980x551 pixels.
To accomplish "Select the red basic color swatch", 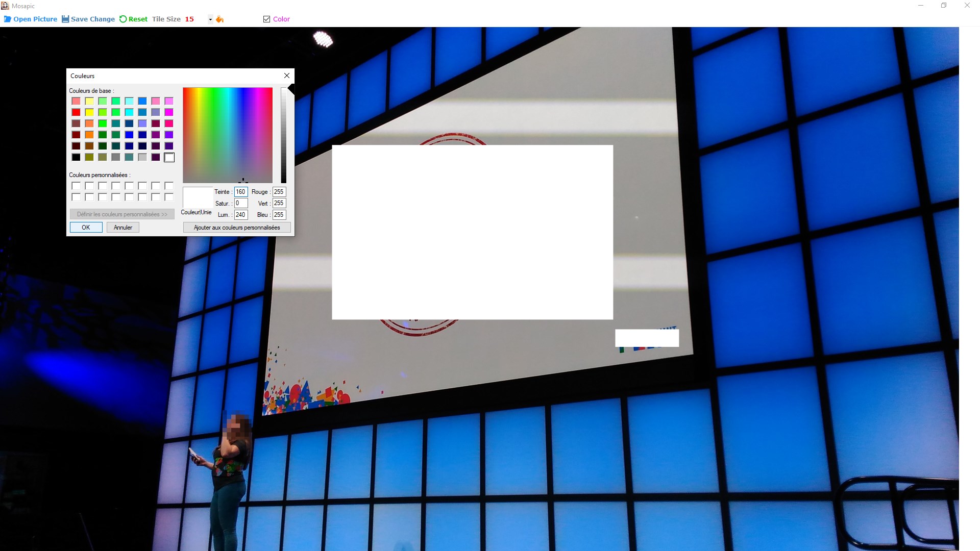I will [x=76, y=112].
